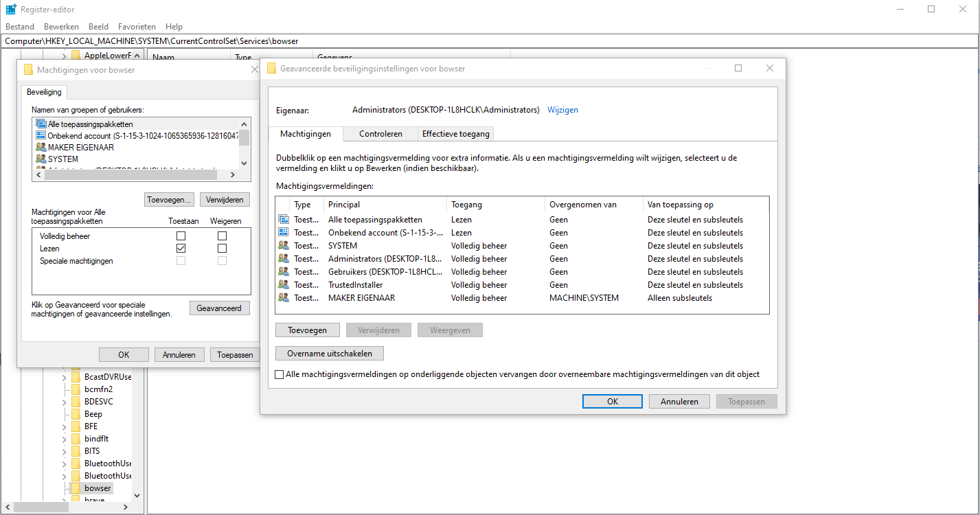980x515 pixels.
Task: Switch to the Controleren tab
Action: 380,134
